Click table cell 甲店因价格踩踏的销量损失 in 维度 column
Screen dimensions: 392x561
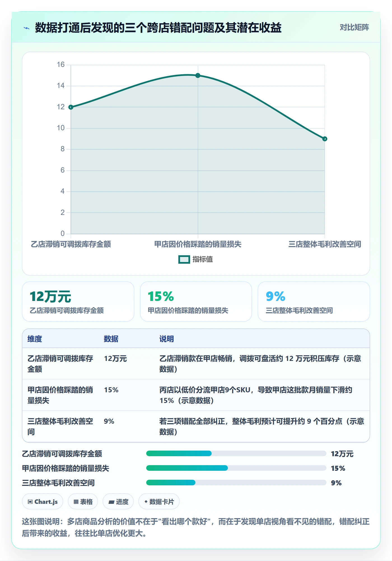[60, 395]
